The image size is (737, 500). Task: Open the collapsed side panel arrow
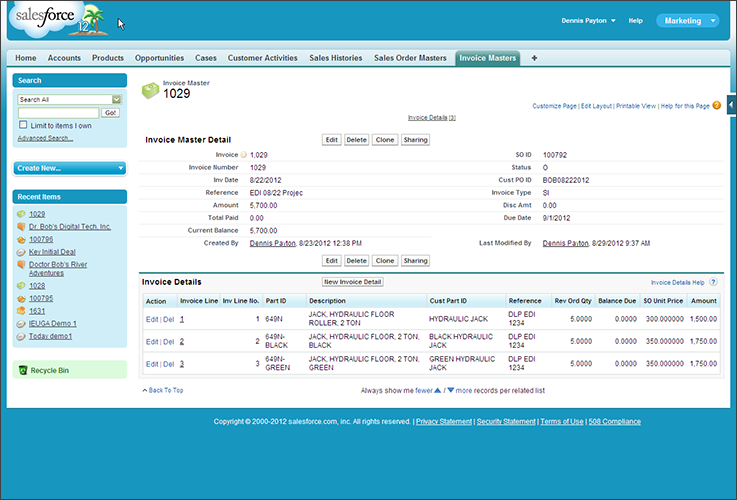coord(731,104)
